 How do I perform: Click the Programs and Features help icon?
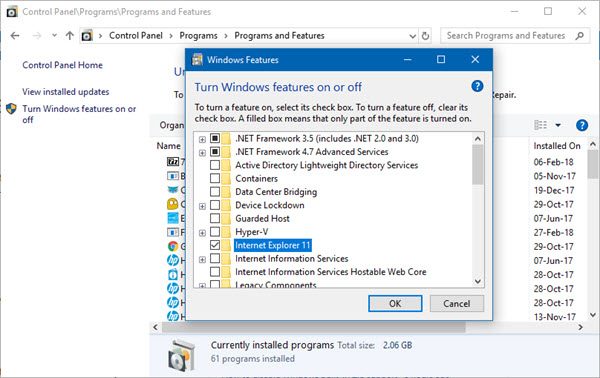click(582, 125)
